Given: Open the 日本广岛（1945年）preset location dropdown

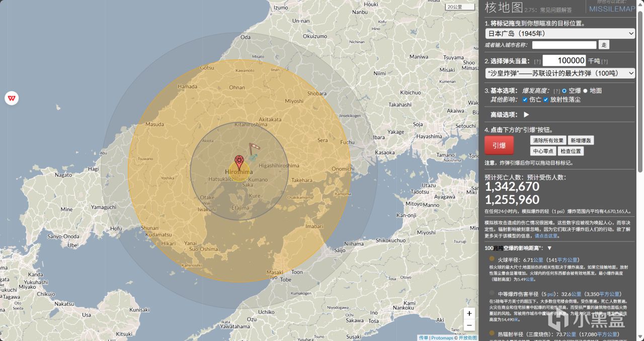Looking at the screenshot, I should pos(560,34).
